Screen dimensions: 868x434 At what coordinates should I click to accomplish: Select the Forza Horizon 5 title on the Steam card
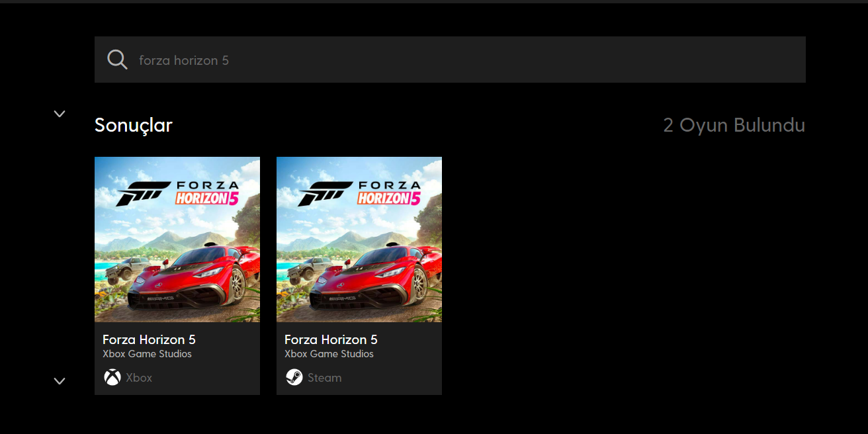331,339
